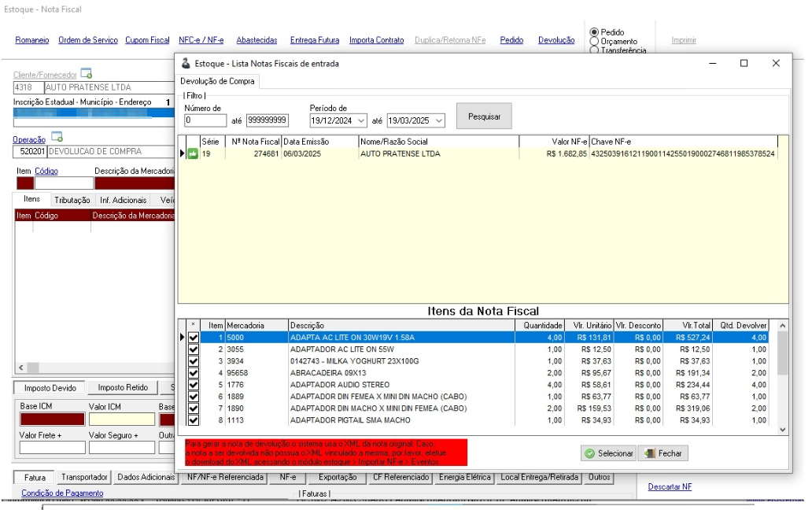This screenshot has height=510, width=812.
Task: Open the Descartar NF link
Action: 670,486
